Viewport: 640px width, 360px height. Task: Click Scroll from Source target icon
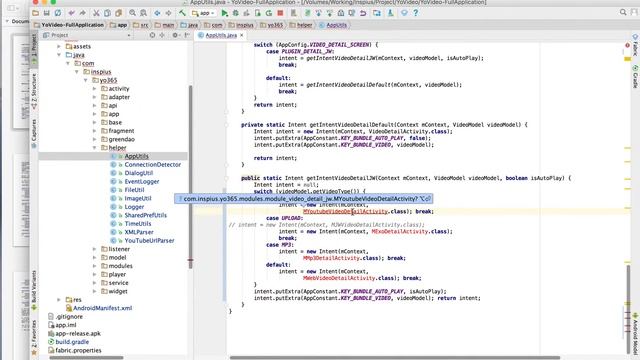[152, 35]
